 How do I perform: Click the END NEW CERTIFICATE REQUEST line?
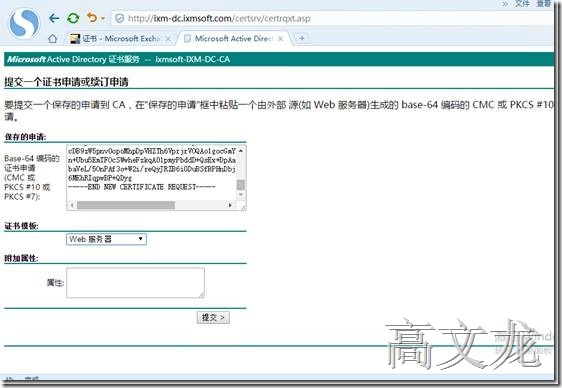pyautogui.click(x=142, y=187)
